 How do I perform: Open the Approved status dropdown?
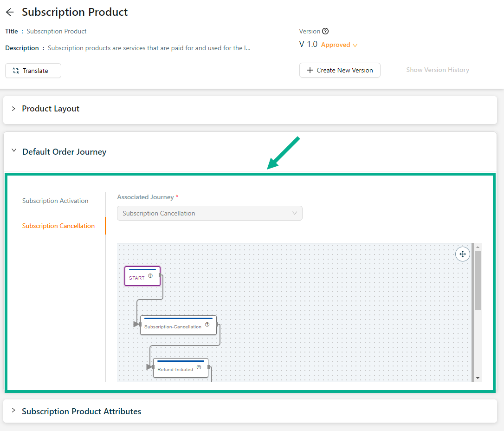click(x=339, y=45)
